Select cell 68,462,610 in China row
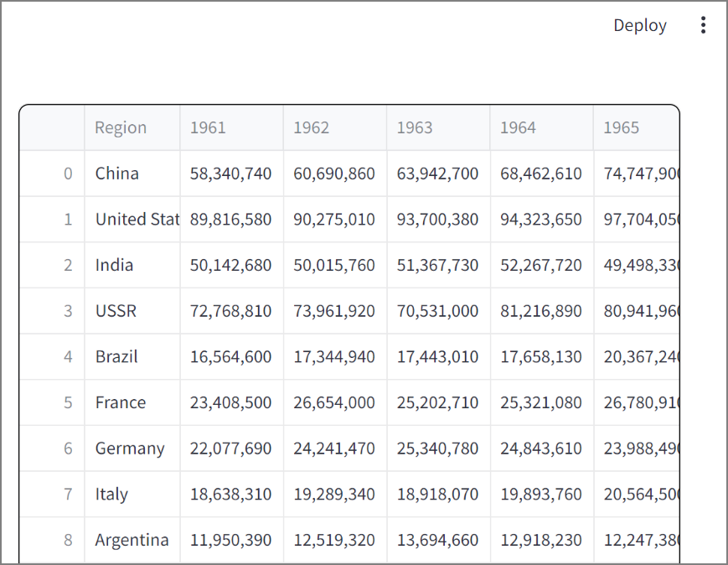Screen dimensions: 728x565 (542, 174)
